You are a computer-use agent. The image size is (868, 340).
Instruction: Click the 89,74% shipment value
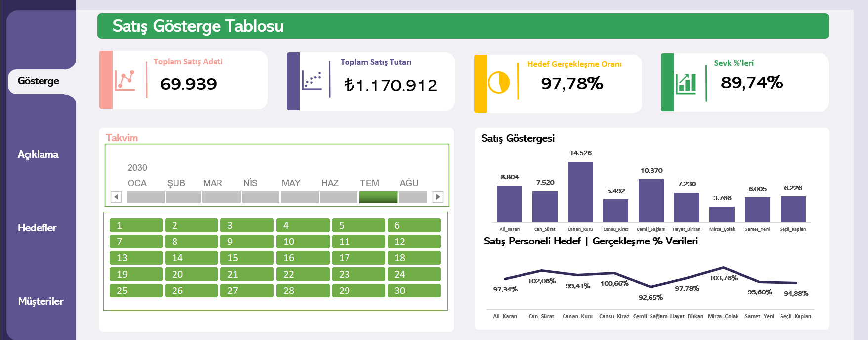752,83
